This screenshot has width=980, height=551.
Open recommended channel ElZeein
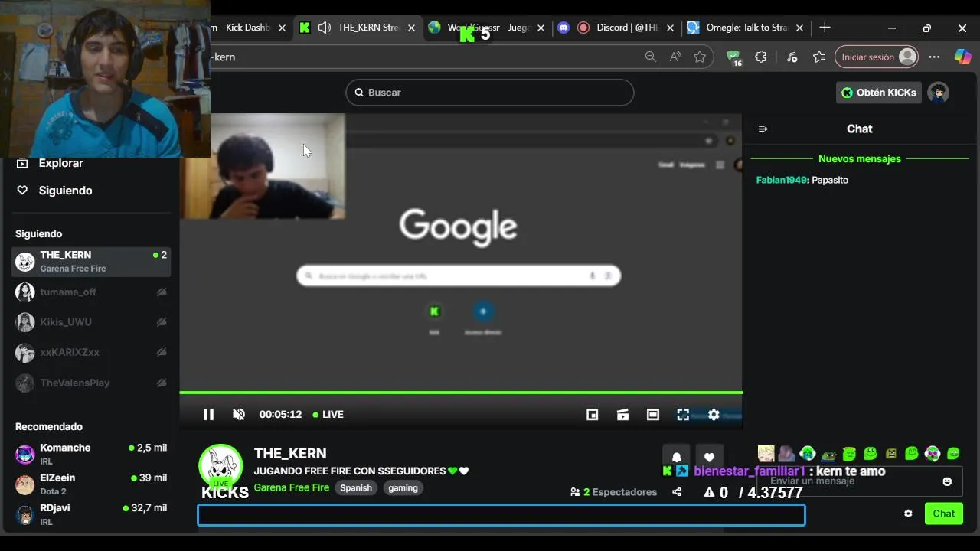click(x=91, y=484)
